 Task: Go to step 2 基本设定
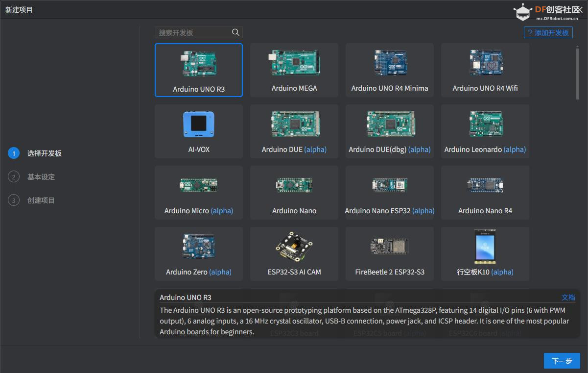point(32,177)
